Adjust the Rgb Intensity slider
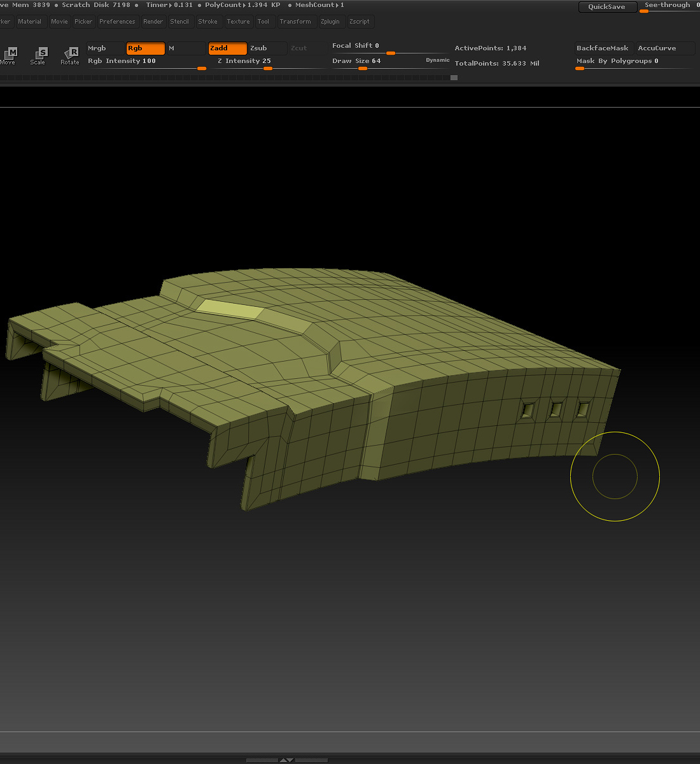Viewport: 700px width, 764px height. (x=147, y=63)
